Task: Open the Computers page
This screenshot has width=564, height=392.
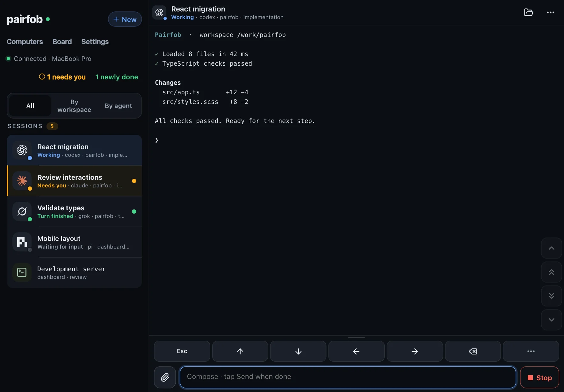Action: point(25,42)
